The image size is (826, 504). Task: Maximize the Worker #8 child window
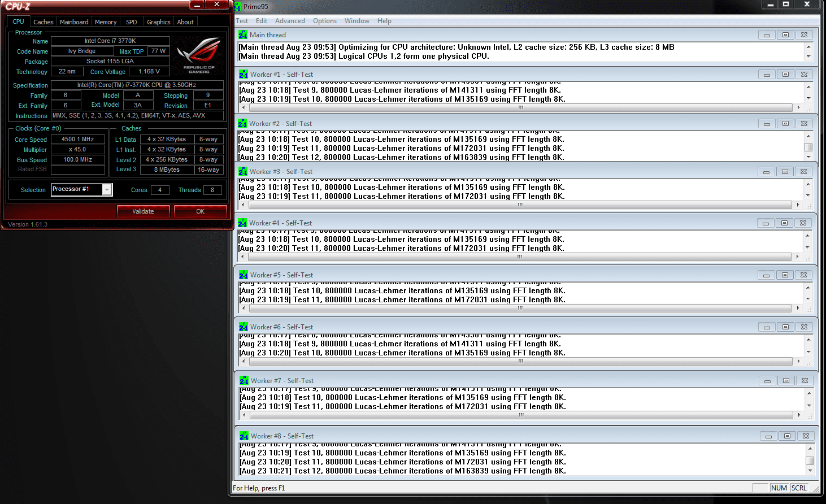click(787, 436)
